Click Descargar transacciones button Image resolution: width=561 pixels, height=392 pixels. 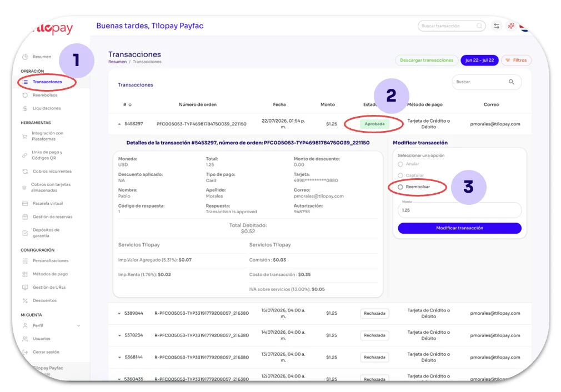427,61
